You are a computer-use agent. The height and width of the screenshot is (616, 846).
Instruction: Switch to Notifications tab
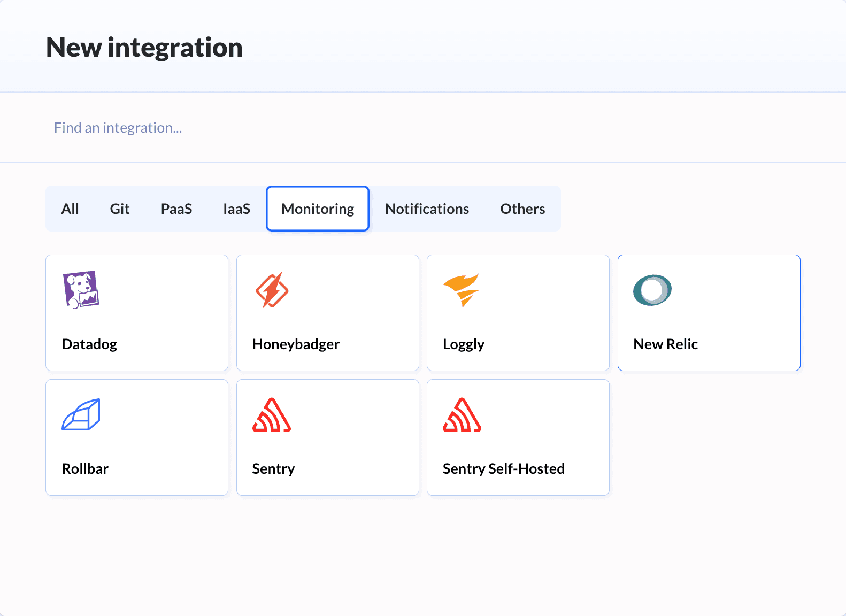point(427,209)
